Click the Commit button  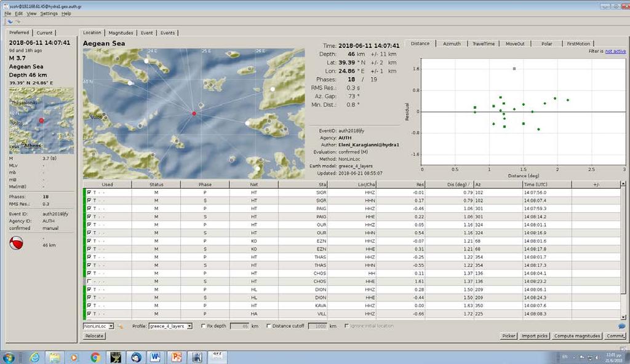point(615,336)
